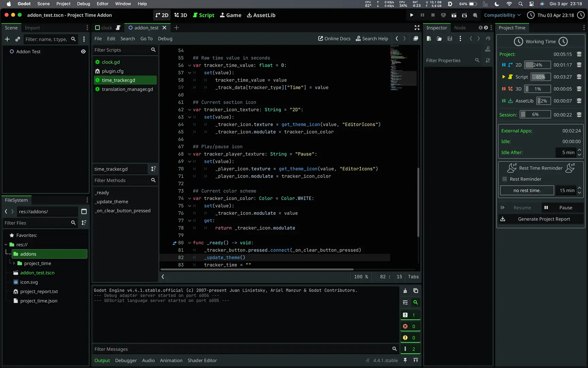The width and height of the screenshot is (588, 368).
Task: Toggle script panel with bottom-left arrow
Action: pyautogui.click(x=163, y=277)
